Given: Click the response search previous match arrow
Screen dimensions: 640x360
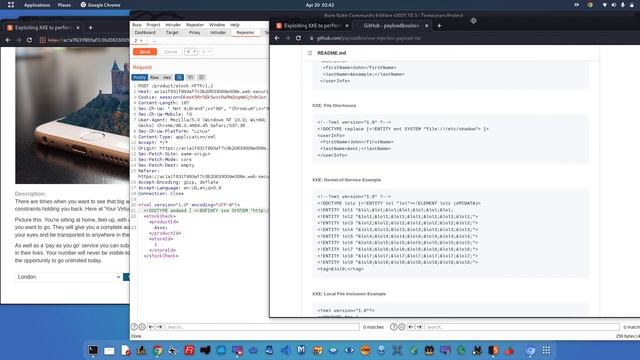Looking at the screenshot, I should (x=411, y=327).
